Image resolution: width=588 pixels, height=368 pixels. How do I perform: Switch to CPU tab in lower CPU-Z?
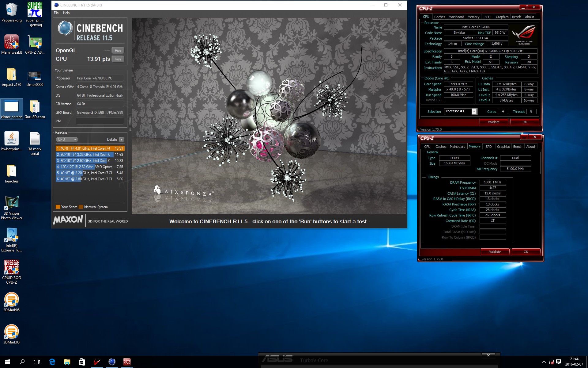[427, 147]
